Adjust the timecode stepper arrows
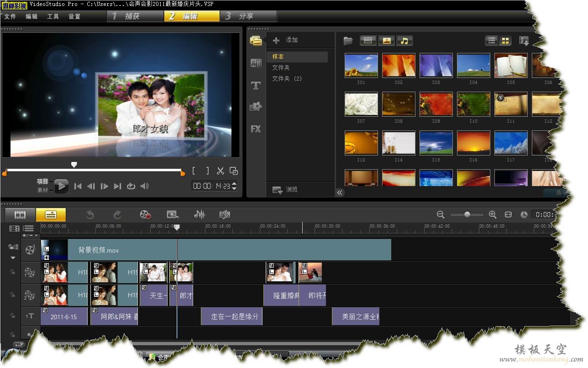 pyautogui.click(x=234, y=186)
